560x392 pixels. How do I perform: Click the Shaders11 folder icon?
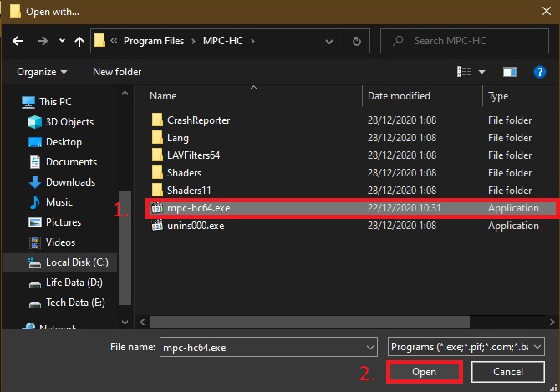(157, 190)
